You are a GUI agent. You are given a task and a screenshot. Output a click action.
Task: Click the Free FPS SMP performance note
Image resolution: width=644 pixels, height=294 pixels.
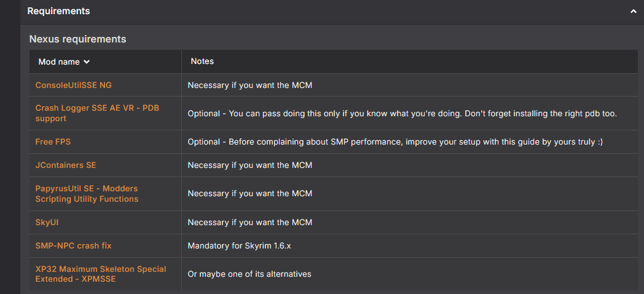coord(395,141)
